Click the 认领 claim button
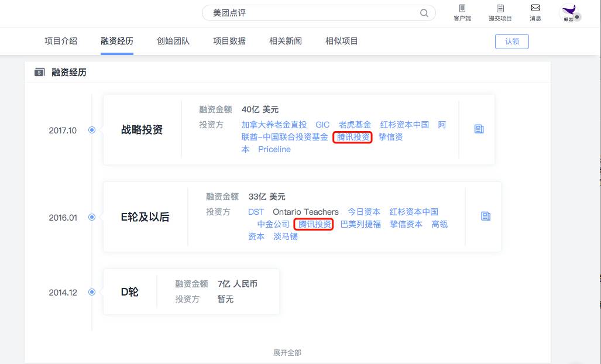 point(512,42)
